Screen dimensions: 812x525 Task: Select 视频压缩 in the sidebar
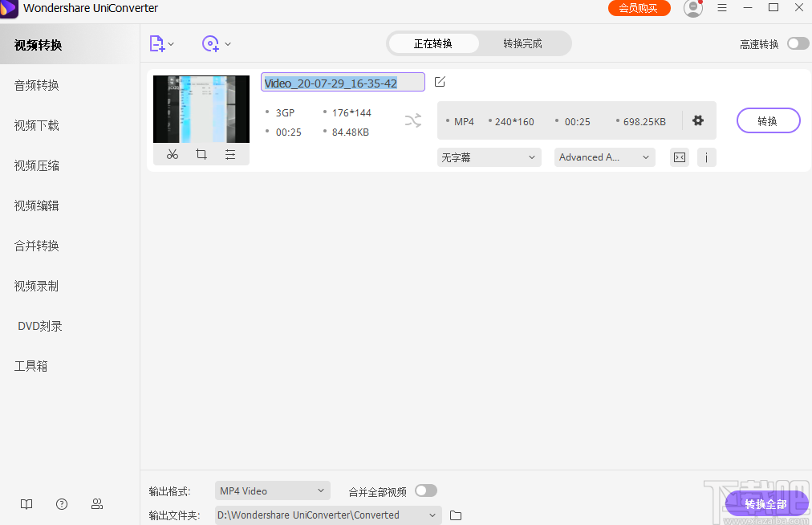[x=39, y=165]
